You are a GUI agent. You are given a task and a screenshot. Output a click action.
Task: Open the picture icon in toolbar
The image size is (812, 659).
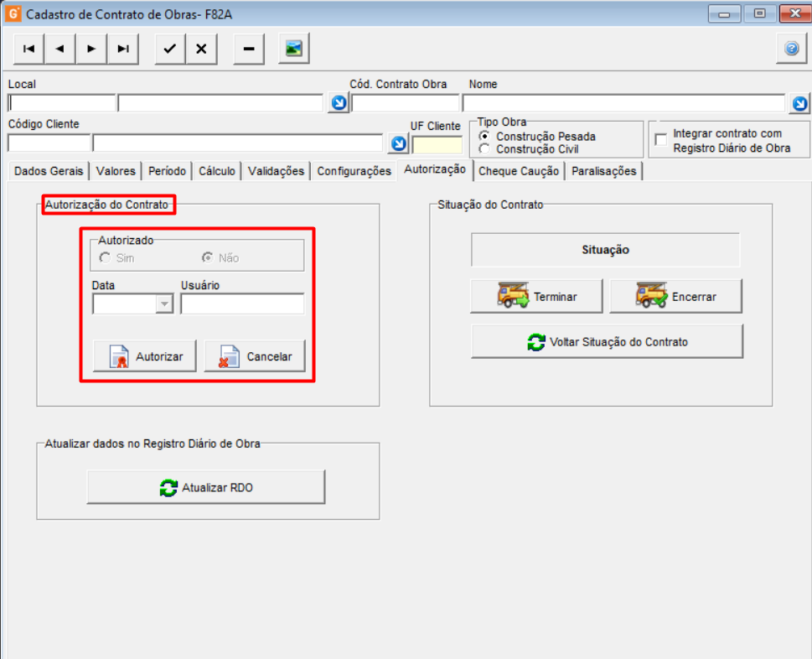(x=294, y=49)
